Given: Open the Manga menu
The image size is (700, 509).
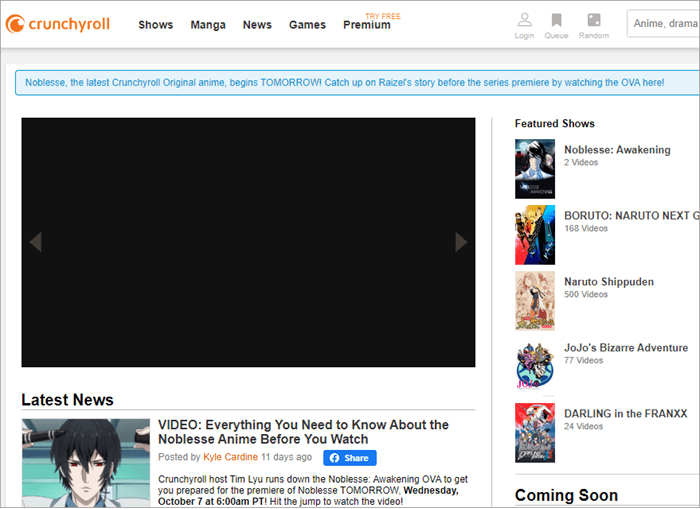Looking at the screenshot, I should (x=208, y=25).
